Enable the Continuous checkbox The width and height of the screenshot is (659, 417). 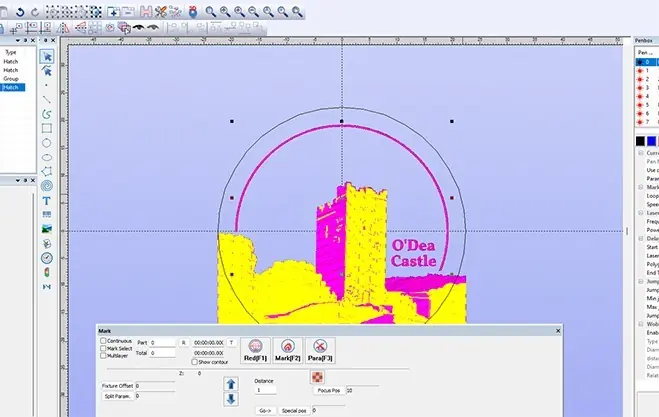coord(103,341)
